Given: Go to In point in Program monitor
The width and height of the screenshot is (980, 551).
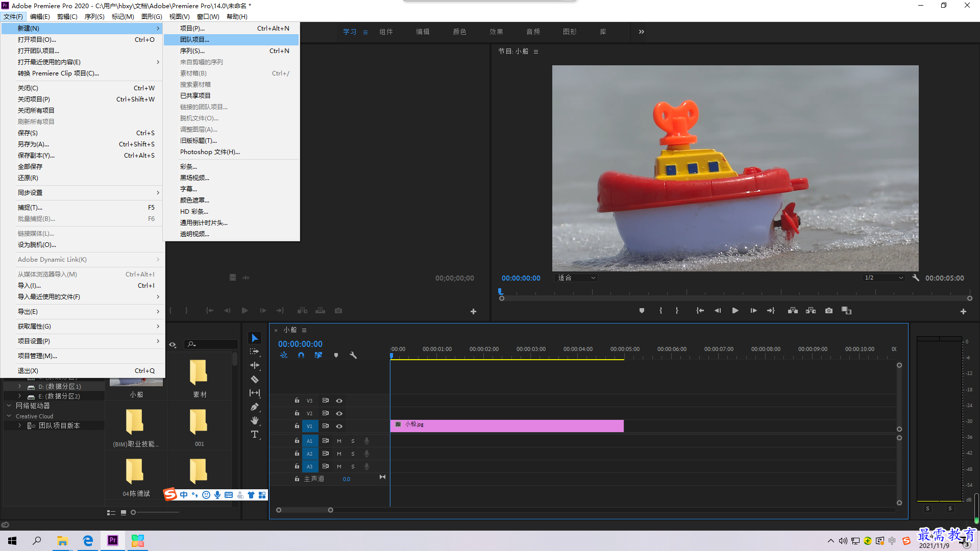Looking at the screenshot, I should point(700,311).
